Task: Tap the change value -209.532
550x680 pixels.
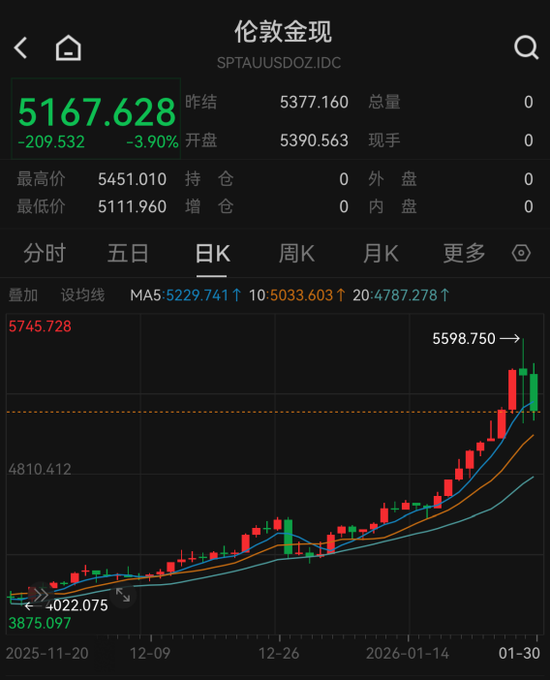Action: (51, 142)
